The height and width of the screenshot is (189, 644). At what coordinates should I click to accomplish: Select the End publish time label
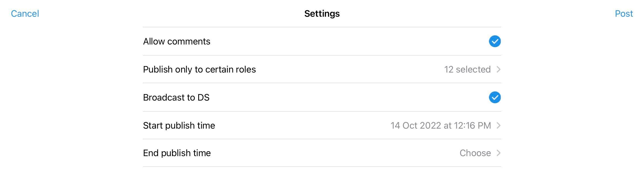click(177, 153)
